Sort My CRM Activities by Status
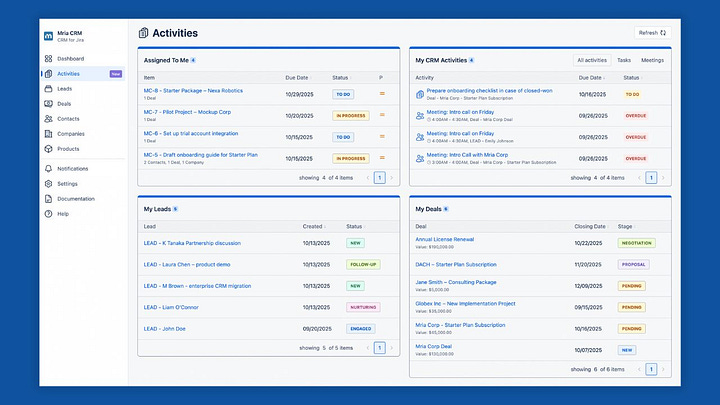This screenshot has height=405, width=720. click(x=632, y=78)
